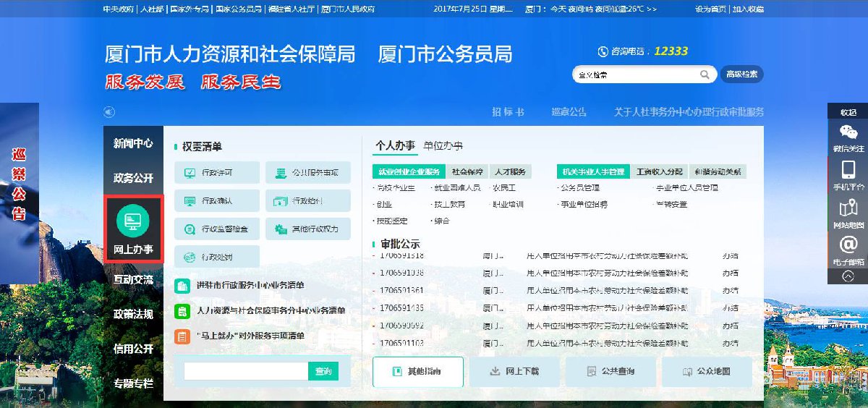The image size is (868, 408).
Task: Click the 网上下载 download button
Action: click(x=514, y=371)
